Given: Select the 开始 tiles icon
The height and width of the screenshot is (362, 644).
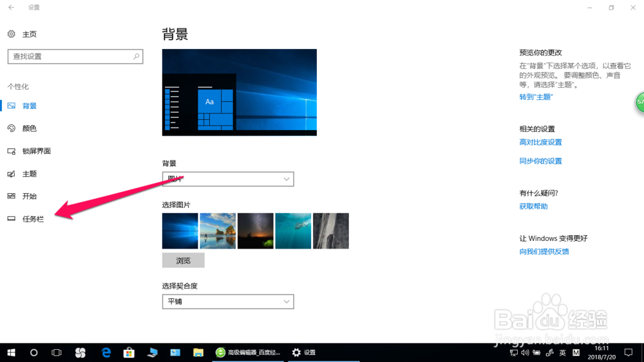Looking at the screenshot, I should (x=12, y=196).
